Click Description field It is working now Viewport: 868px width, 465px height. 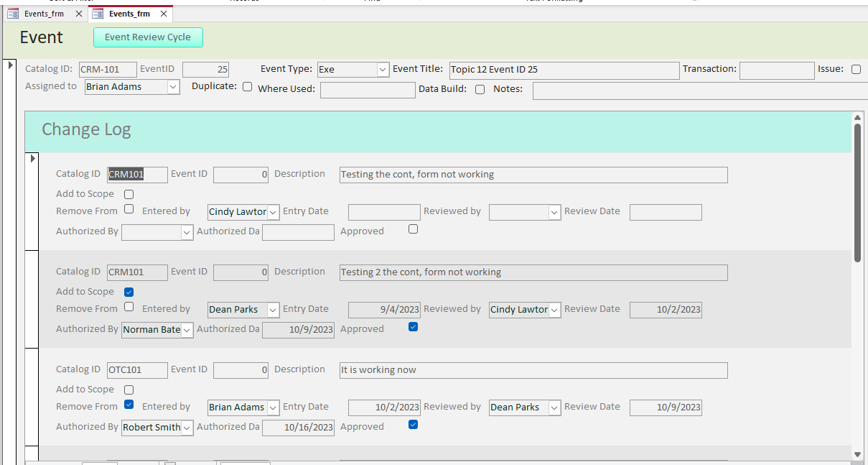[x=533, y=370]
